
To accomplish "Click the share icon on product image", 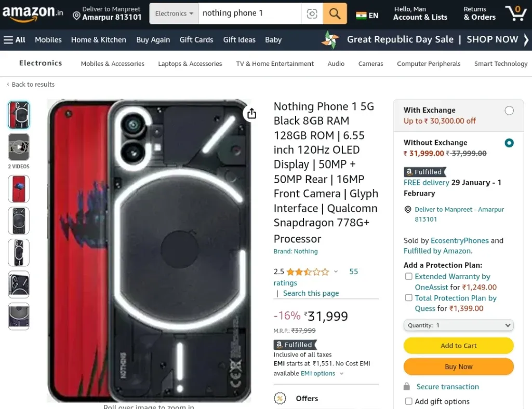I will (x=251, y=113).
